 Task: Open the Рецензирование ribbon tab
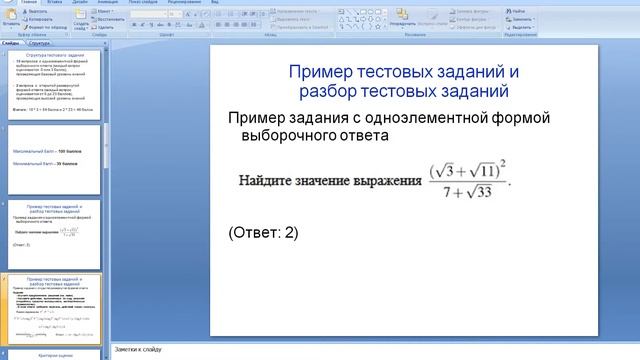coord(184,2)
